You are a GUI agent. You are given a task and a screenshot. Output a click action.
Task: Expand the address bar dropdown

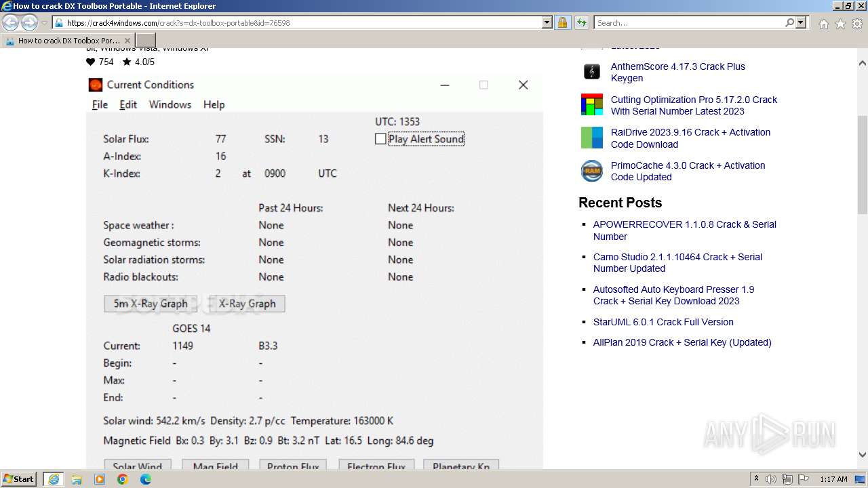coord(547,22)
